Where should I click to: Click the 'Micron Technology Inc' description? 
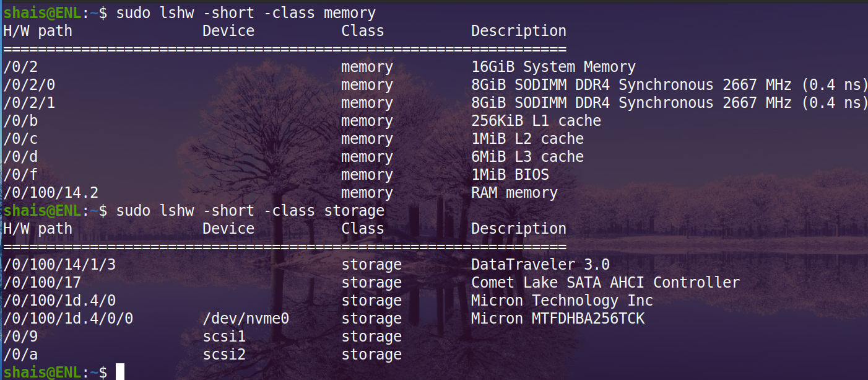(x=562, y=301)
